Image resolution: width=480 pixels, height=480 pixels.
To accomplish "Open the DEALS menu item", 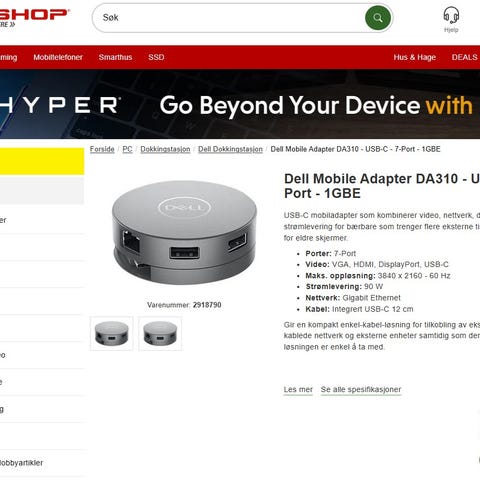I will [x=465, y=57].
